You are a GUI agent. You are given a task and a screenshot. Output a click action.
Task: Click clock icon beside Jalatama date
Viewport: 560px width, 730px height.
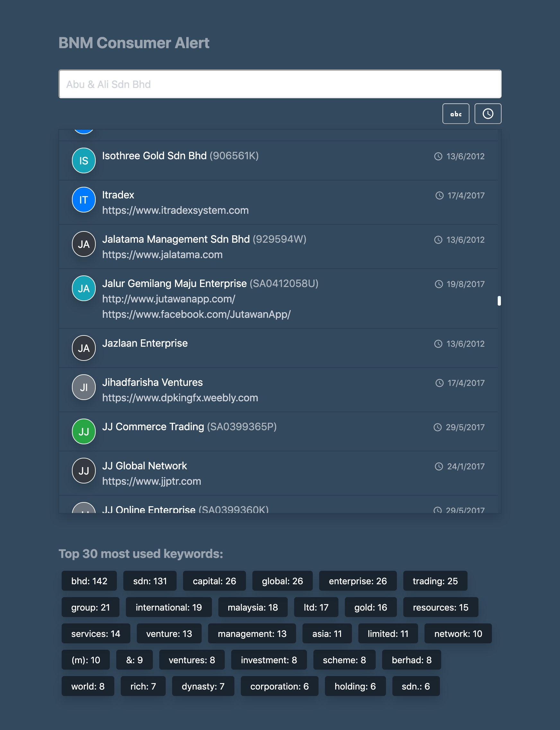(x=438, y=240)
